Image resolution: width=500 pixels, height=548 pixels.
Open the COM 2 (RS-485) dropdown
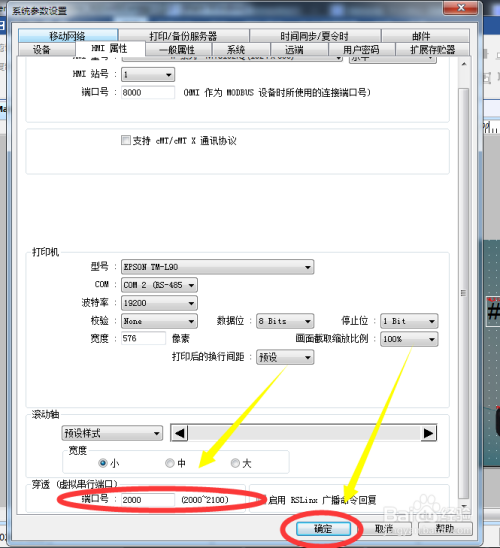tap(159, 285)
